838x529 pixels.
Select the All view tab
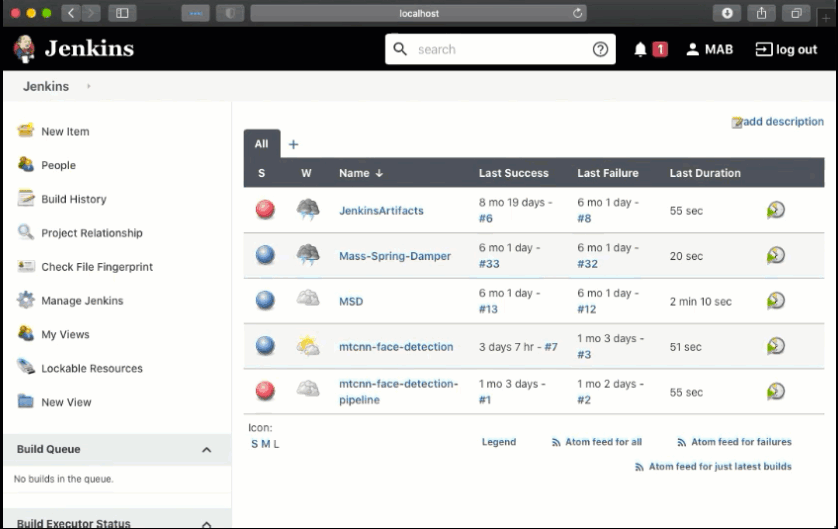[261, 144]
